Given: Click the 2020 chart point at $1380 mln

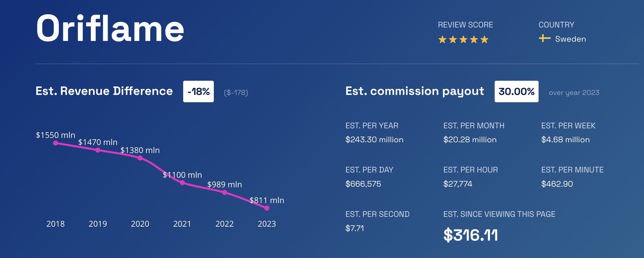Looking at the screenshot, I should click(140, 158).
